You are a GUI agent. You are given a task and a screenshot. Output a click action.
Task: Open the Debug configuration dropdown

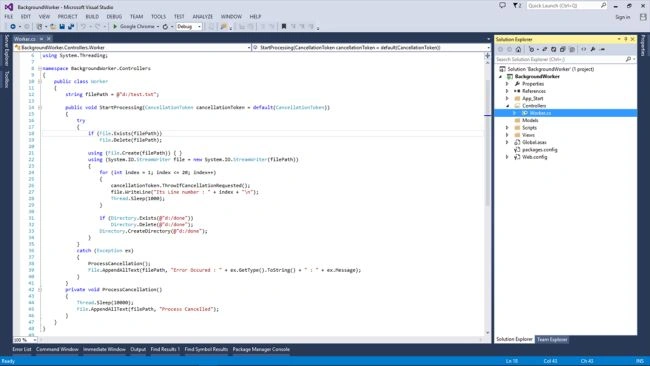click(189, 27)
